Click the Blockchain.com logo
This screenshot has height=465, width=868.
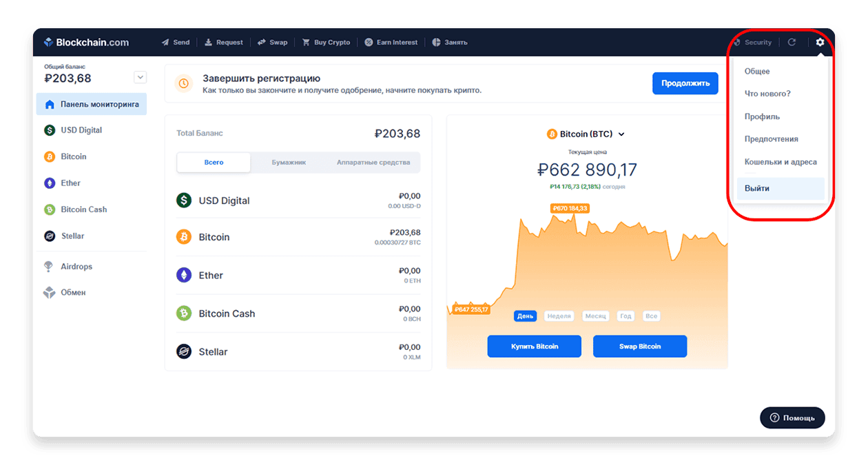[x=86, y=42]
